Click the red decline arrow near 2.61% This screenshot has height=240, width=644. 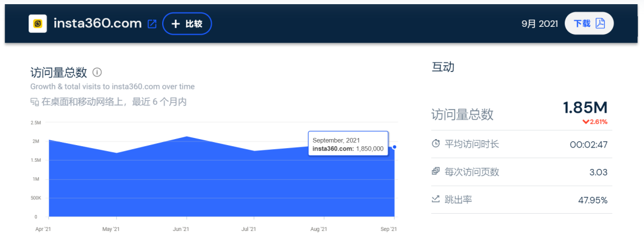coord(586,122)
